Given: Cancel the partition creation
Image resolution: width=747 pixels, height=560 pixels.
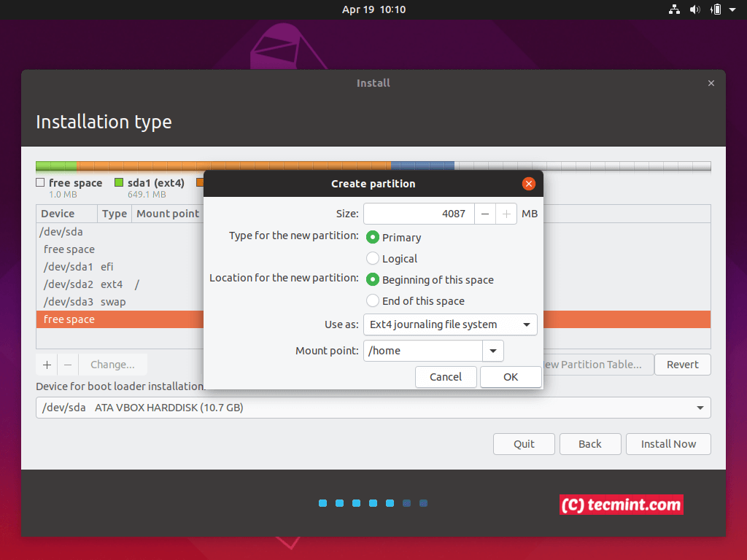Looking at the screenshot, I should coord(446,377).
